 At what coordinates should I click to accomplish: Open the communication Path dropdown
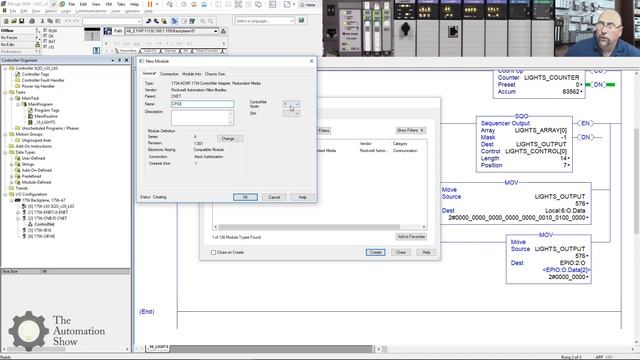click(216, 31)
